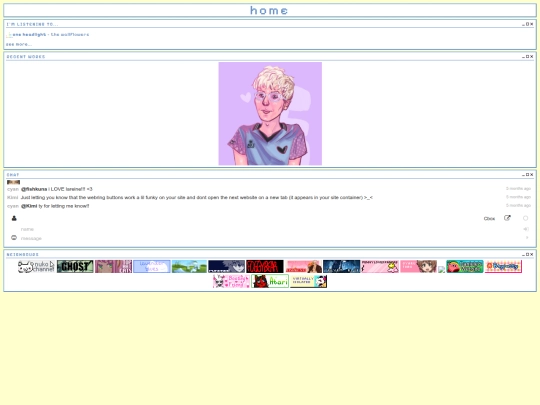
Task: Click the chat user profile icon
Action: coord(14,218)
